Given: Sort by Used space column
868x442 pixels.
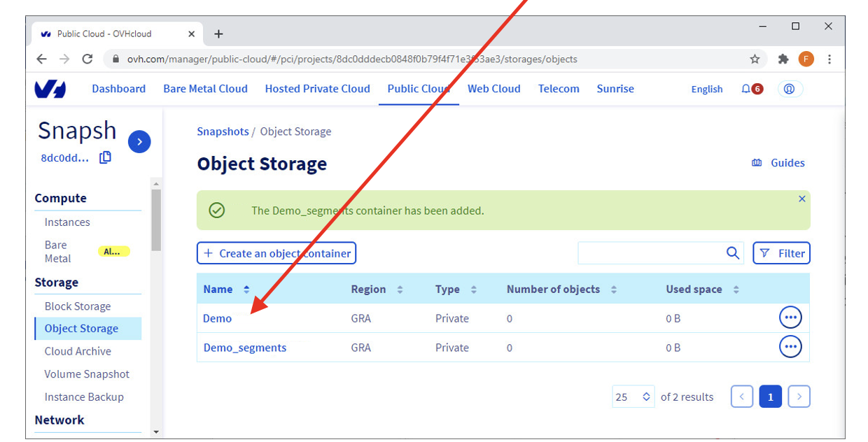Looking at the screenshot, I should click(736, 290).
